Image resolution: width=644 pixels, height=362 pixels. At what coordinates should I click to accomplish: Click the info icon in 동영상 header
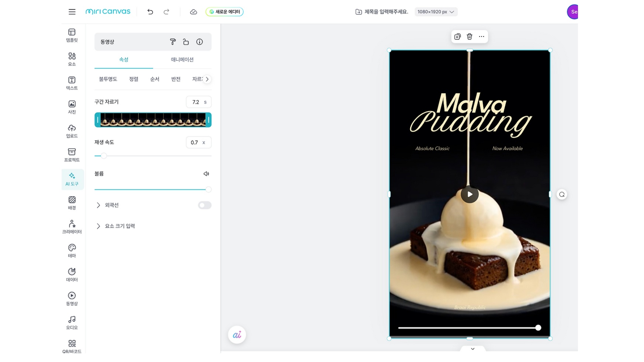point(200,42)
